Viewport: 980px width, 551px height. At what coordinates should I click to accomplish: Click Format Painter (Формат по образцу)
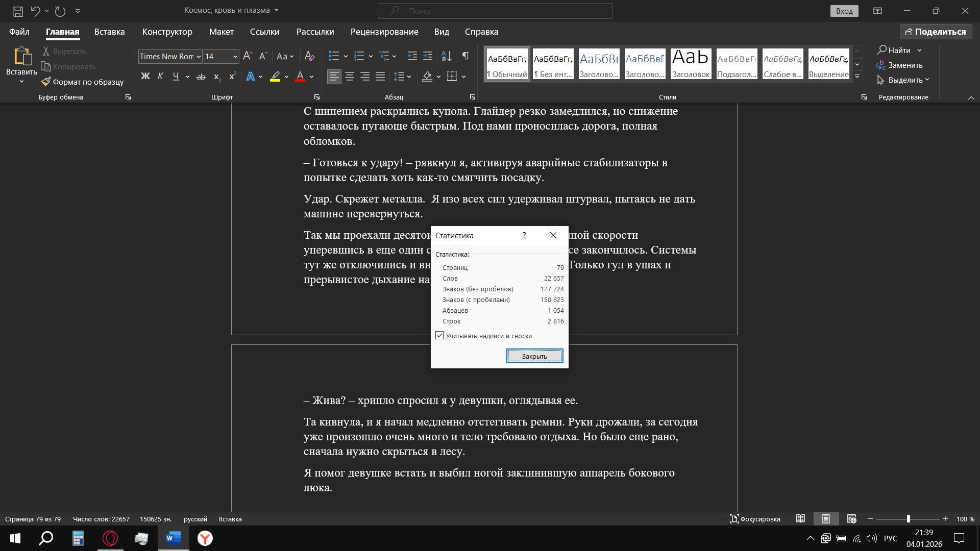point(83,82)
